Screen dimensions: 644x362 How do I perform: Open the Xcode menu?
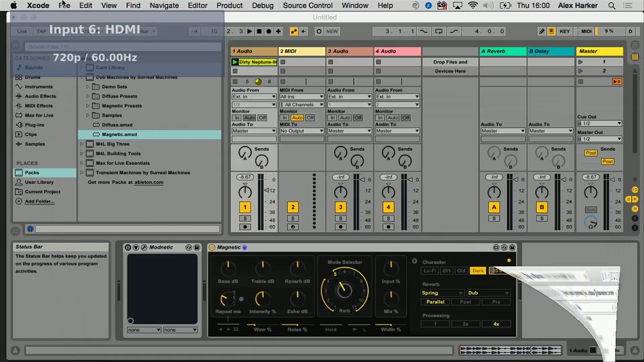38,6
